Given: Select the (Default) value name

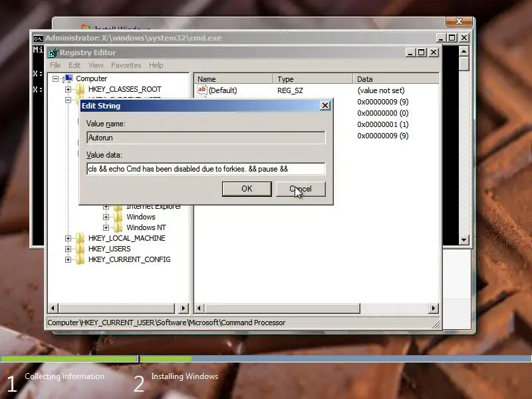Looking at the screenshot, I should (x=223, y=90).
